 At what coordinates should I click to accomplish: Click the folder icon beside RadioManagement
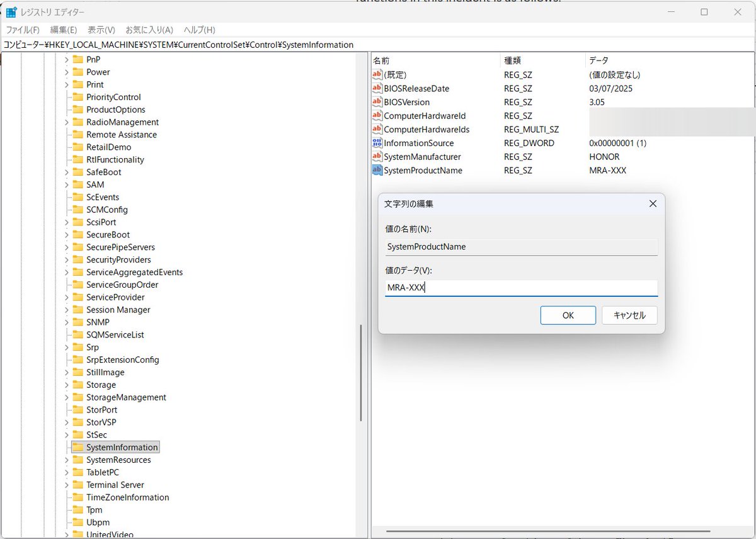(x=77, y=122)
